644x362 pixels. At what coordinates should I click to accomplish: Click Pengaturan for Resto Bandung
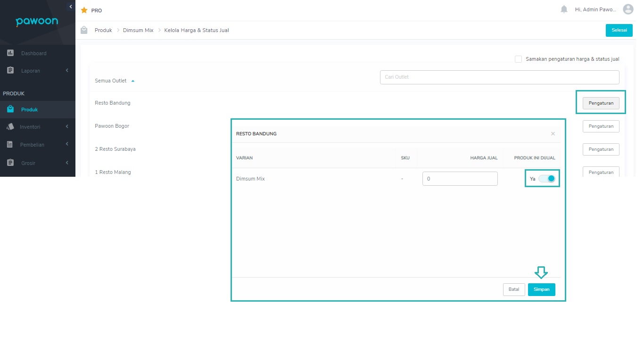pyautogui.click(x=601, y=103)
